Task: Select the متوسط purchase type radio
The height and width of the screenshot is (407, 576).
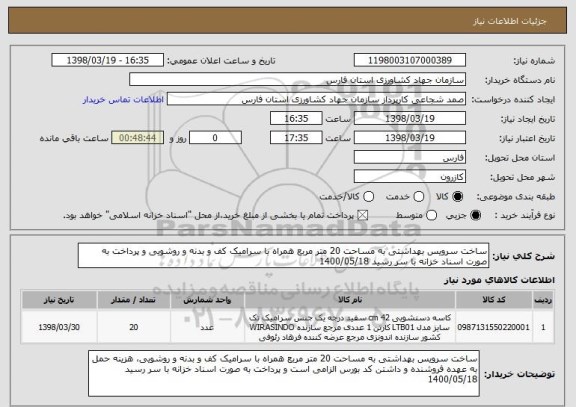Action: [431, 216]
